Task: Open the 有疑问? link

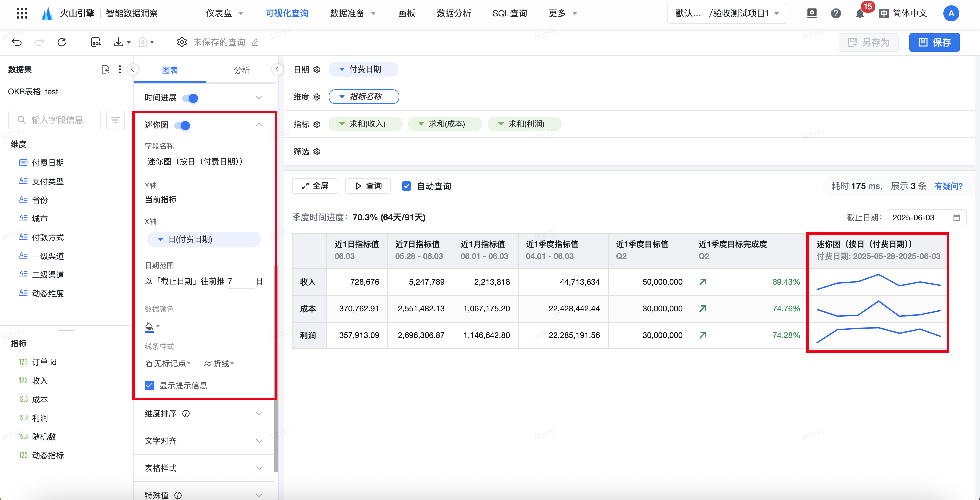Action: [x=948, y=186]
